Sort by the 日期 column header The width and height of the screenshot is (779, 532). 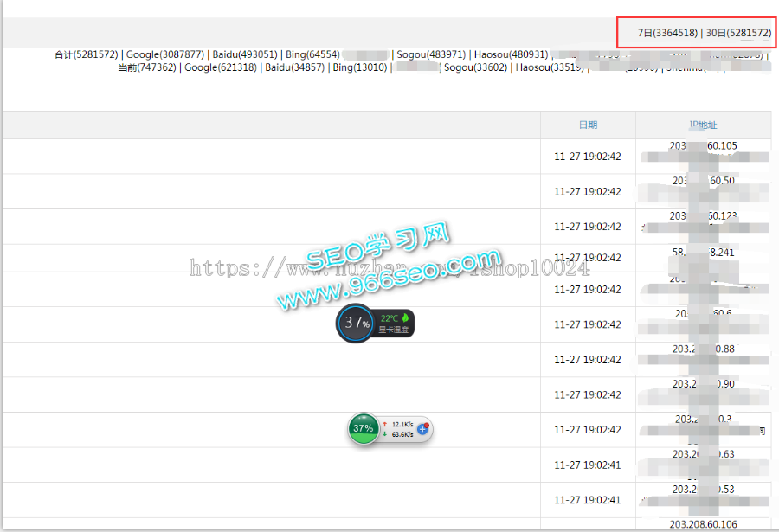[x=589, y=125]
